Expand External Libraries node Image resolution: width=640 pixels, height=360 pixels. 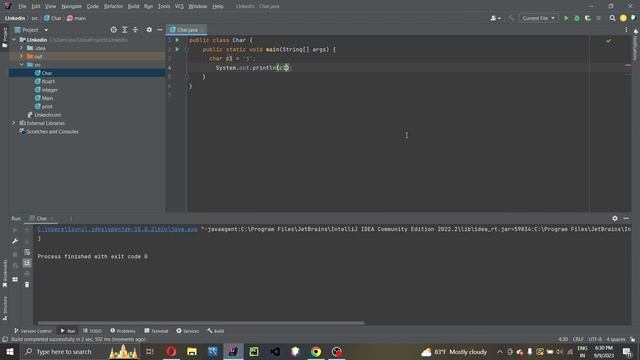pyautogui.click(x=14, y=123)
